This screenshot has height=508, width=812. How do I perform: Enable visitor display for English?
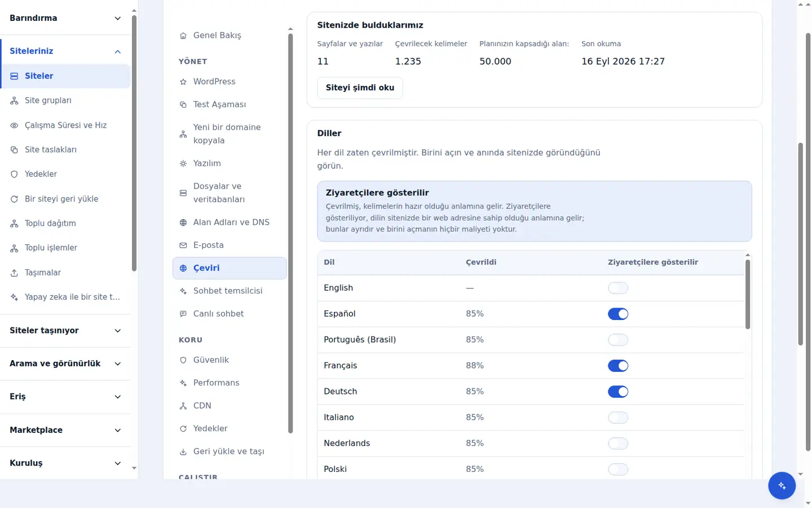(x=618, y=288)
